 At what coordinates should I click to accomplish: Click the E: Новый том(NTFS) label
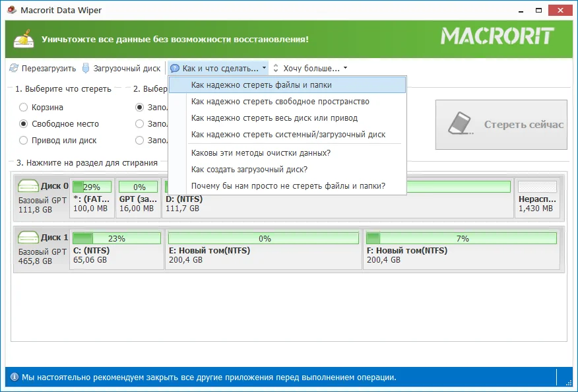(209, 251)
